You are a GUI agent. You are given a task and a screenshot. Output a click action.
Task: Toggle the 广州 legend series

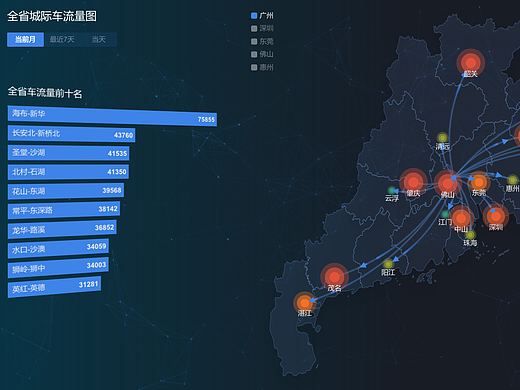(262, 15)
